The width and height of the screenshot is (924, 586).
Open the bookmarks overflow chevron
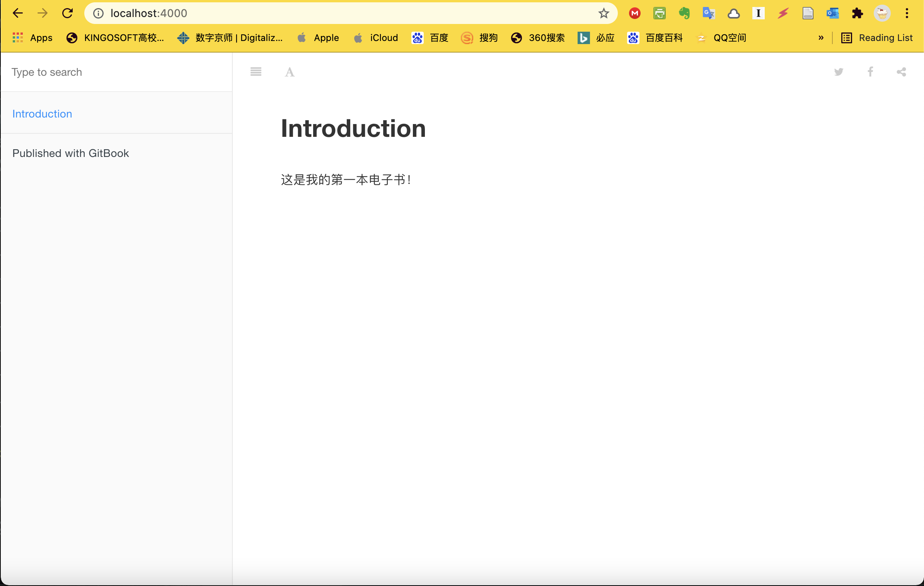coord(821,37)
